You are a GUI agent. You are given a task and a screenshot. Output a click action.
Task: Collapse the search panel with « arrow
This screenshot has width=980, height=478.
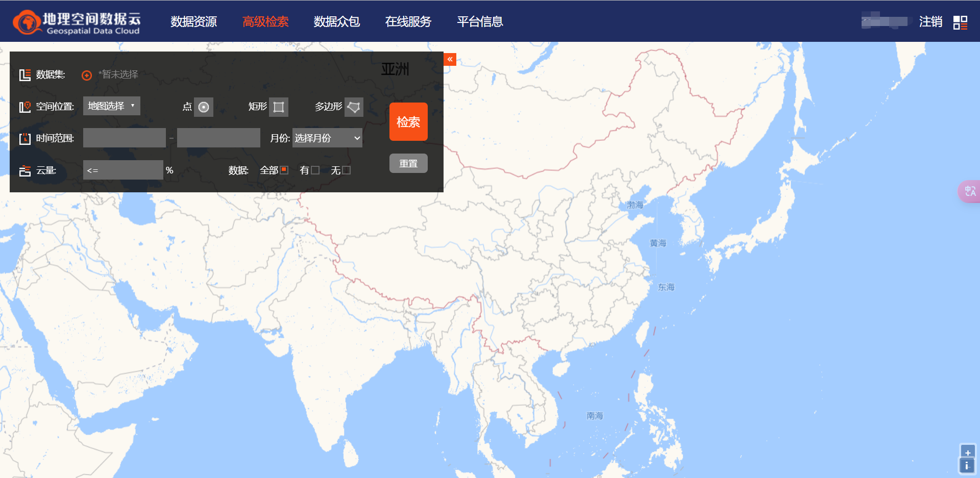coord(449,59)
